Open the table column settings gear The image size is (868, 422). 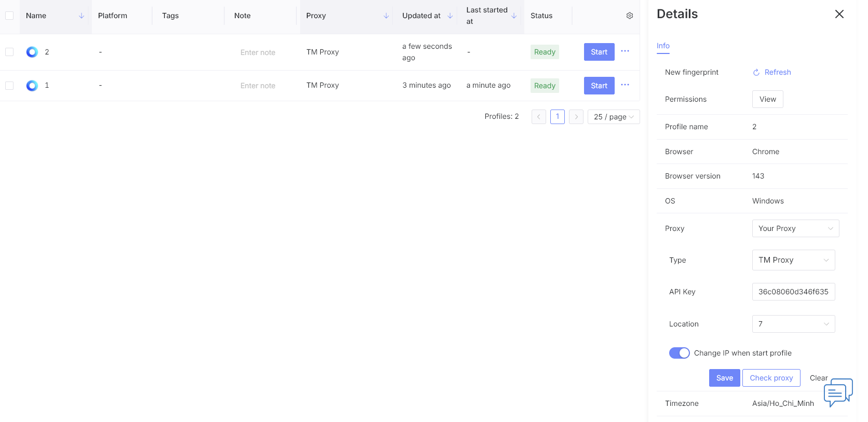click(629, 16)
